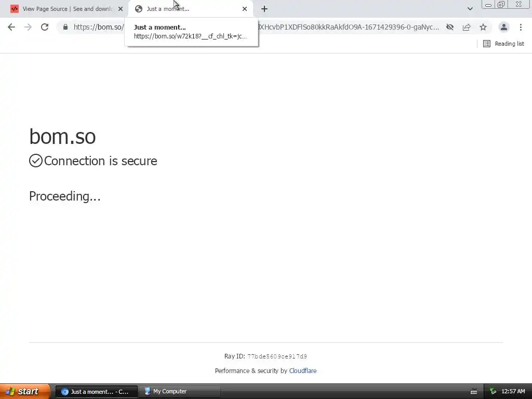Select the Just a moment tab

[x=191, y=9]
